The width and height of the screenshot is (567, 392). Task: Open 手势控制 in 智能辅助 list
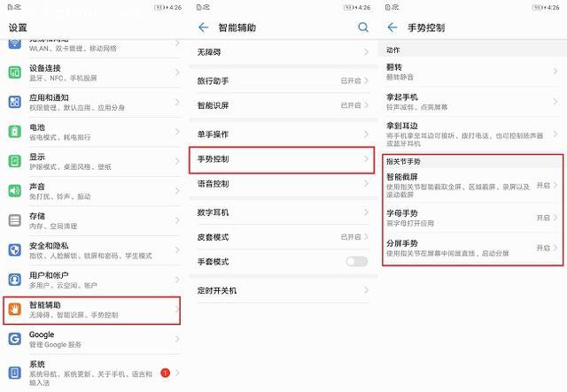[282, 159]
